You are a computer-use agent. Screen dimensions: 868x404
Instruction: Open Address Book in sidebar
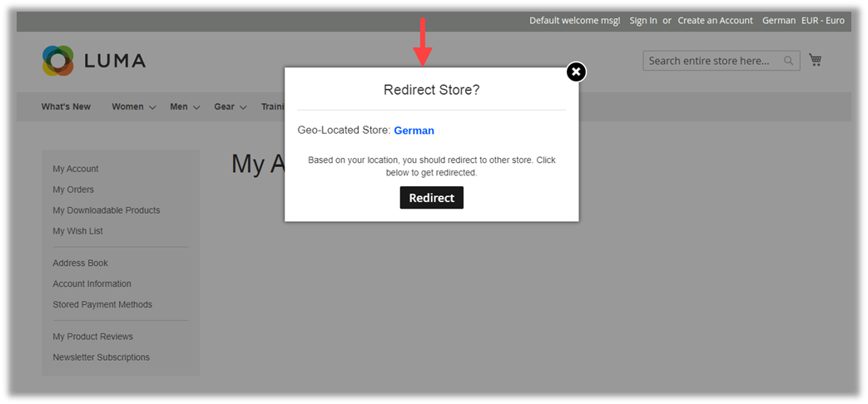click(80, 263)
